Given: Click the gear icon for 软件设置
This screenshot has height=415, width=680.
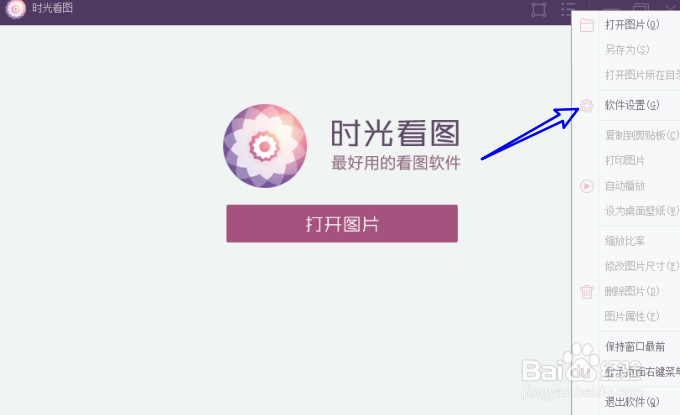Looking at the screenshot, I should click(587, 105).
